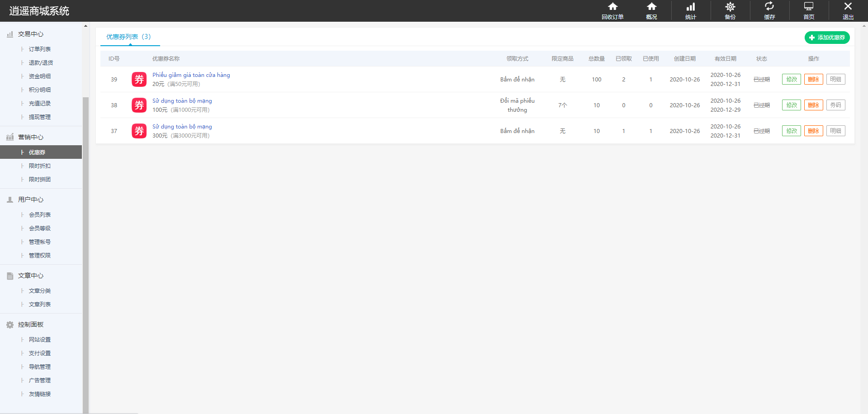Click the 'Đổi mã phiếu thưởng' cell

coord(517,105)
